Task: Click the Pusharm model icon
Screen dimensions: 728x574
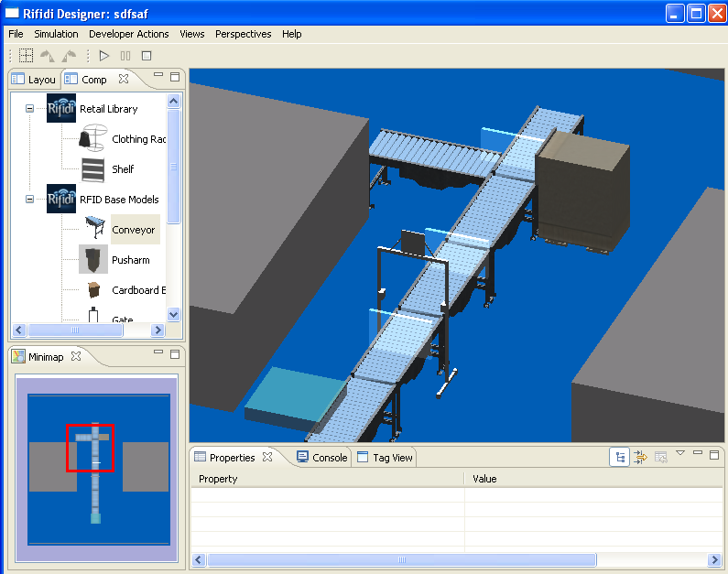Action: 93,259
